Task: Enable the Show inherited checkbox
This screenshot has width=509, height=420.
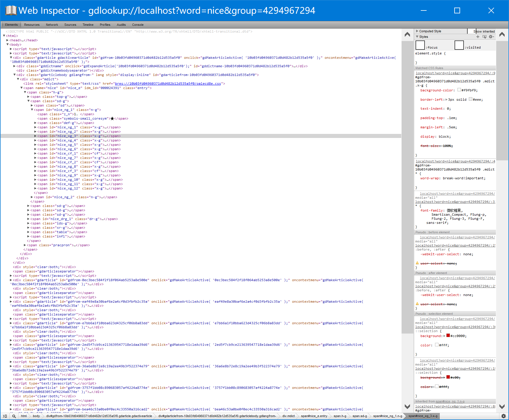Action: pos(471,31)
